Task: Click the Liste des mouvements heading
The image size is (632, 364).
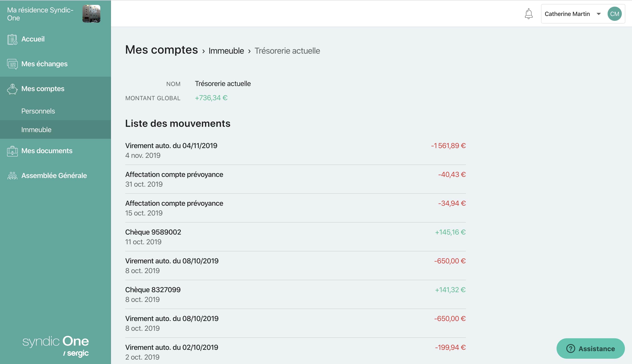Action: click(178, 123)
